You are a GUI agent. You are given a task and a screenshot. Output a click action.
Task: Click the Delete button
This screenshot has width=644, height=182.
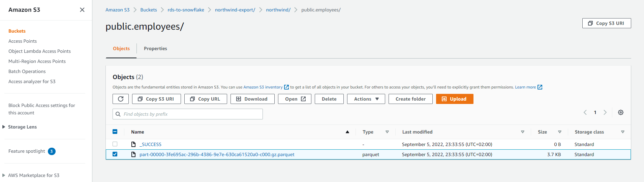pyautogui.click(x=329, y=99)
